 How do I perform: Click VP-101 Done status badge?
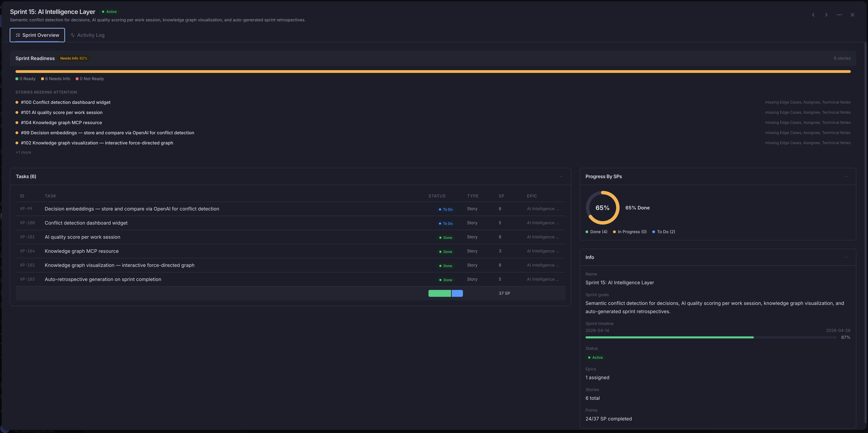click(446, 238)
